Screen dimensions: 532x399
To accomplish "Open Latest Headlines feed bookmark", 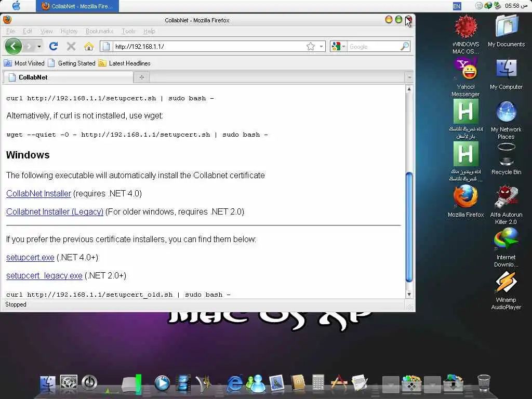I will click(x=125, y=63).
